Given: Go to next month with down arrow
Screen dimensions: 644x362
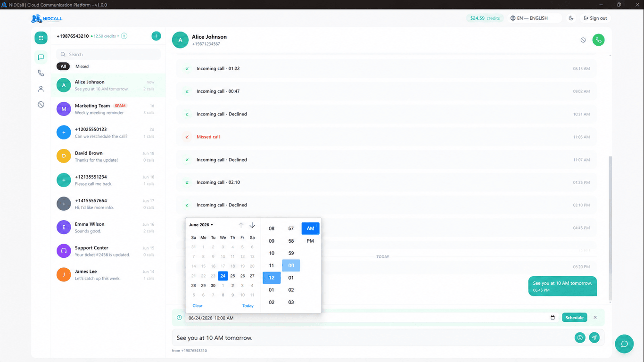Looking at the screenshot, I should tap(252, 225).
